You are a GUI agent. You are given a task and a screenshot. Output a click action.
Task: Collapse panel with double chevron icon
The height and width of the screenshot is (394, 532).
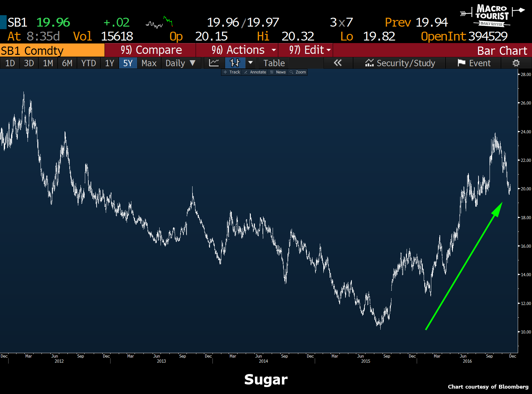point(338,63)
